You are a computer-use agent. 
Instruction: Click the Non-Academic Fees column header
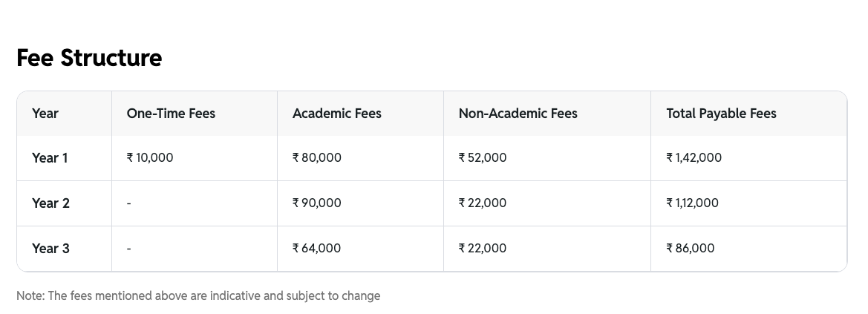click(x=518, y=114)
